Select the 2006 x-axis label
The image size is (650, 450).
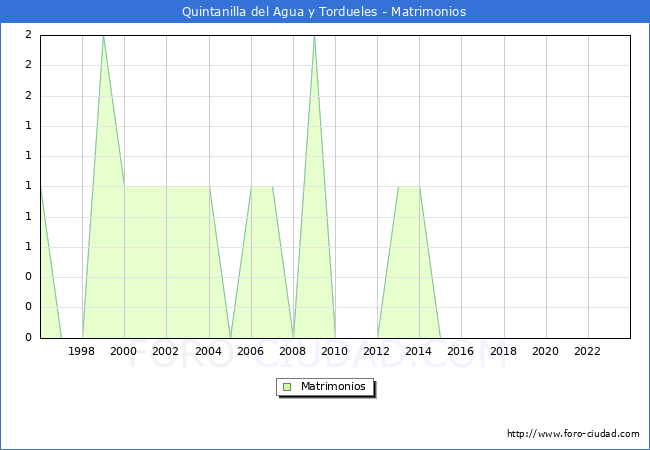pos(250,351)
